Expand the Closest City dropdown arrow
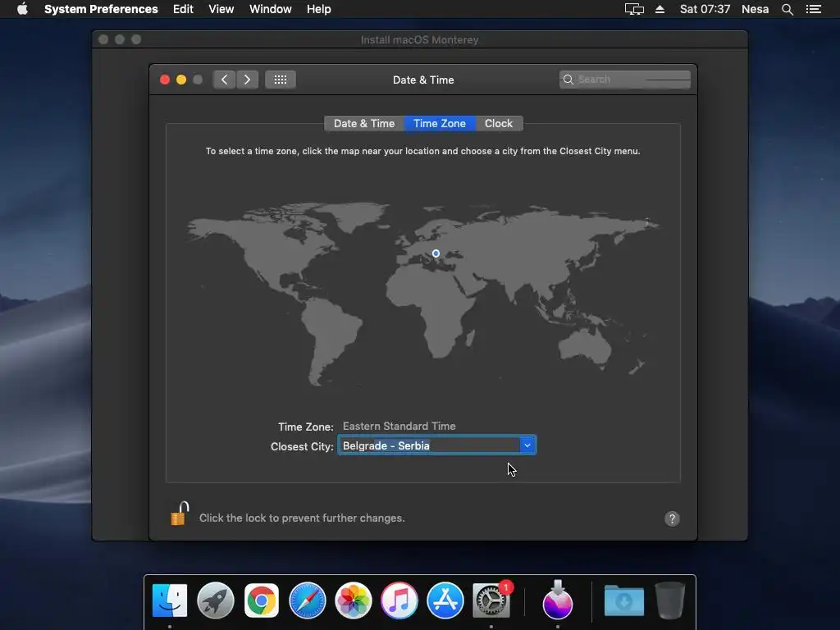The image size is (840, 630). pos(527,445)
